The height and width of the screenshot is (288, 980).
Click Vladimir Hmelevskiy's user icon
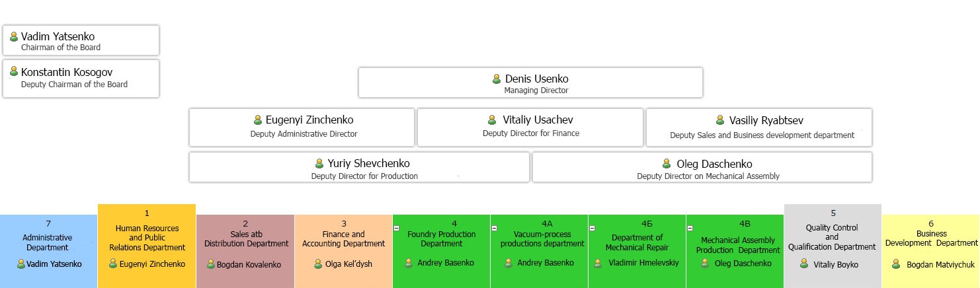coord(600,263)
